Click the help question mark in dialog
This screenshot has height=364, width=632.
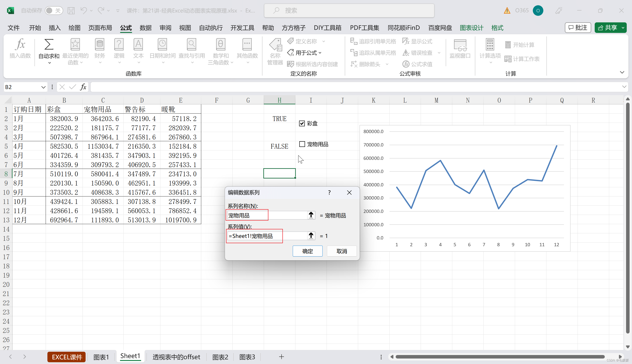click(329, 193)
